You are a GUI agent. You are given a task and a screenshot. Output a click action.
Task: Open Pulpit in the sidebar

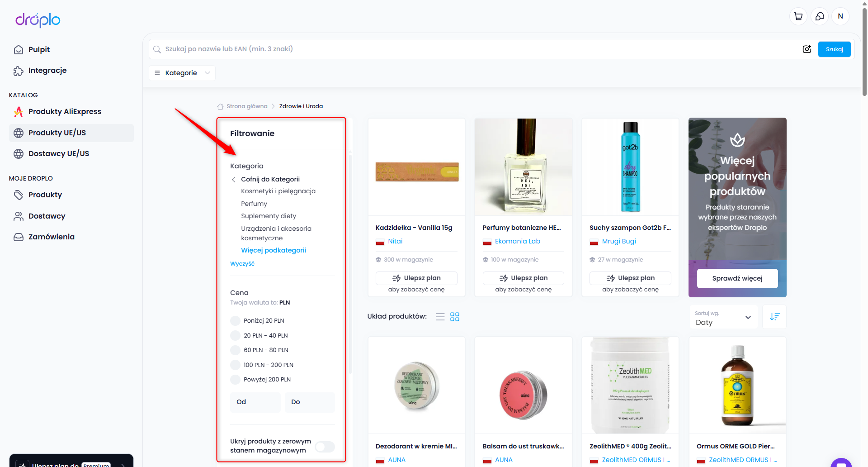pyautogui.click(x=39, y=50)
